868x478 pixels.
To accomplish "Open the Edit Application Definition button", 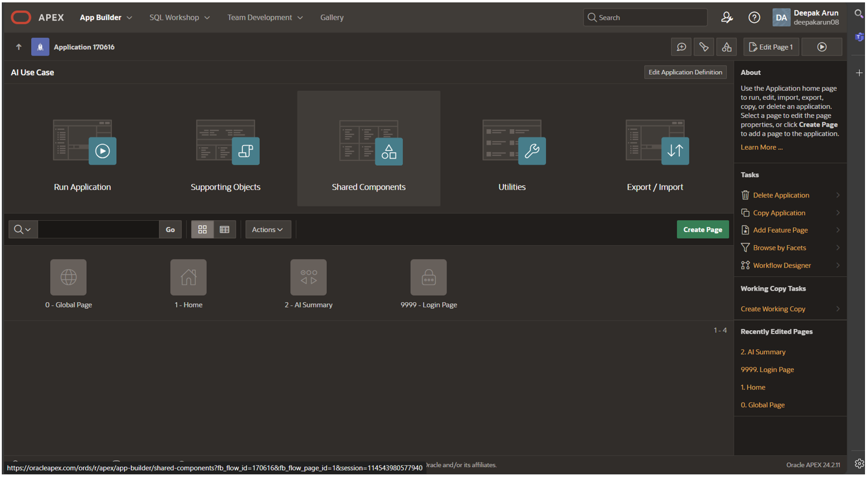I will [685, 72].
